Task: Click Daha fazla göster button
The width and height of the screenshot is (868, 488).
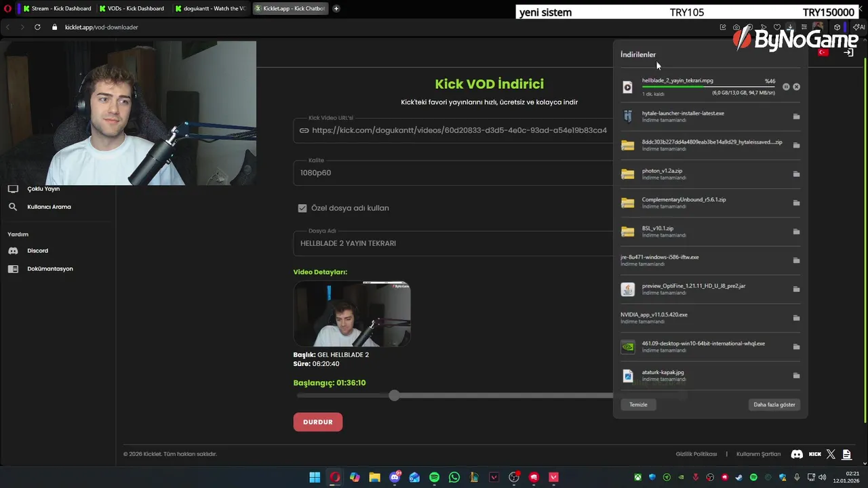Action: pyautogui.click(x=774, y=405)
